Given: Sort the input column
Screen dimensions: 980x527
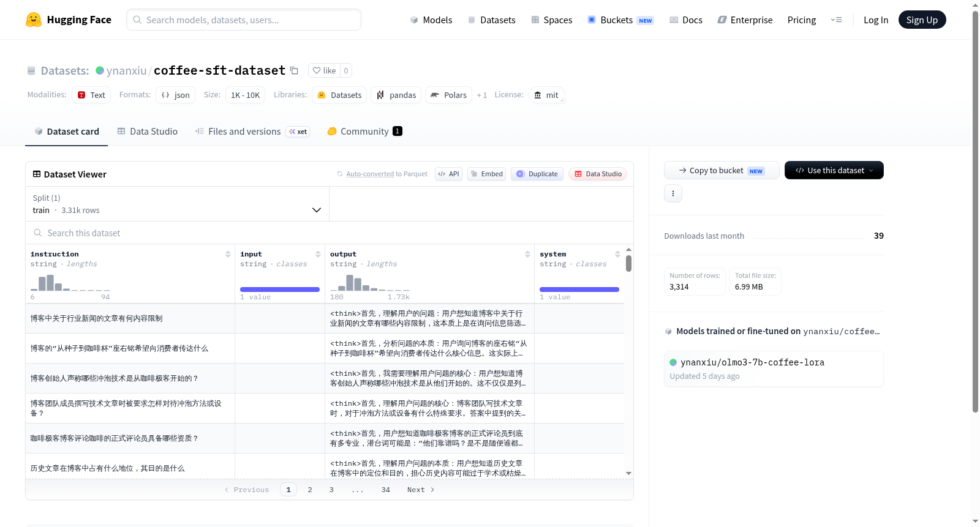Looking at the screenshot, I should pos(318,254).
